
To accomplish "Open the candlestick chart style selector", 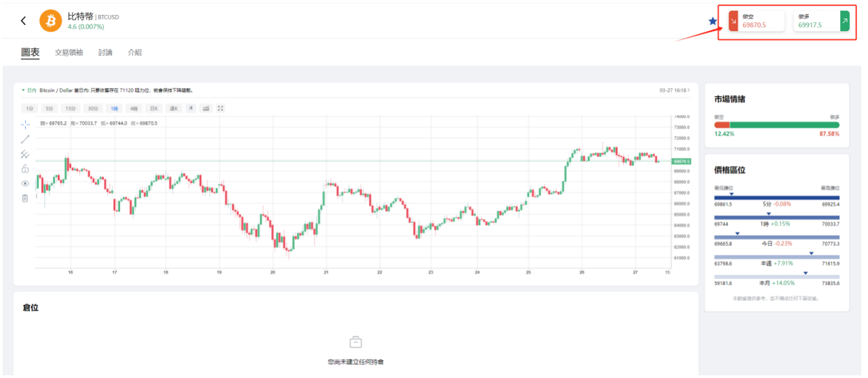I will click(x=191, y=108).
